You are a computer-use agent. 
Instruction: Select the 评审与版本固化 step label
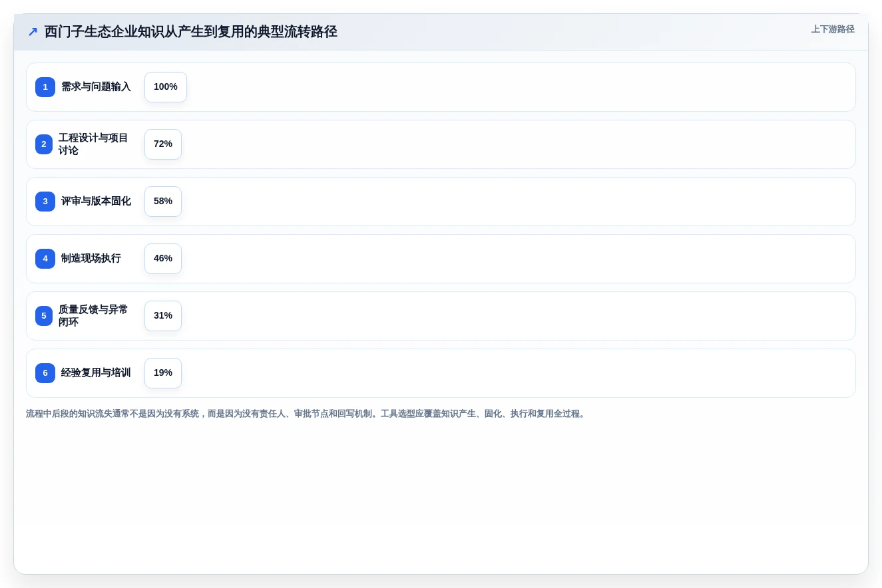tap(96, 202)
